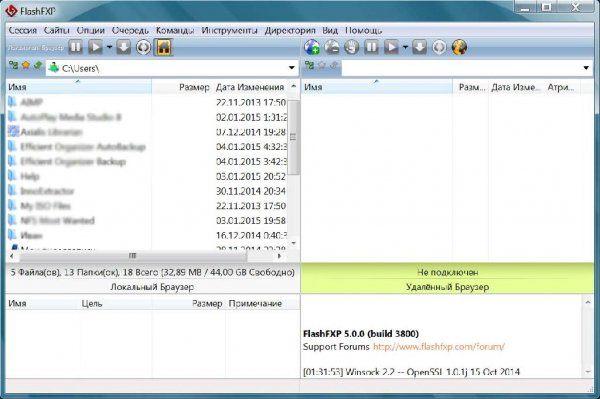Click the Удалённый Браузер label
Image resolution: width=600 pixels, height=399 pixels.
point(447,287)
